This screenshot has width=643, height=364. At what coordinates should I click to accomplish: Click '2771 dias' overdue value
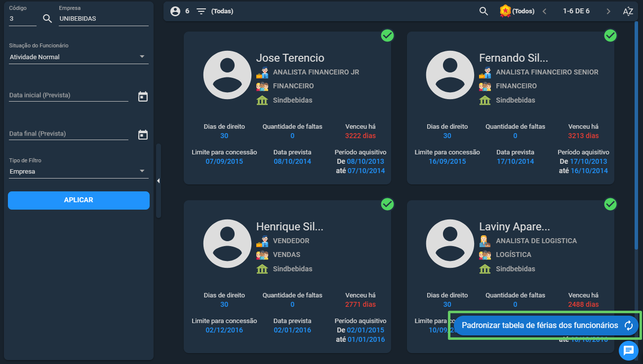(x=361, y=304)
